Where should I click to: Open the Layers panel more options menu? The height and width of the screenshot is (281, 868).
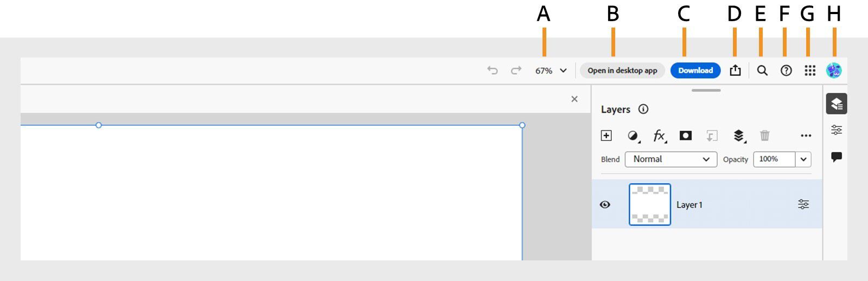(806, 136)
